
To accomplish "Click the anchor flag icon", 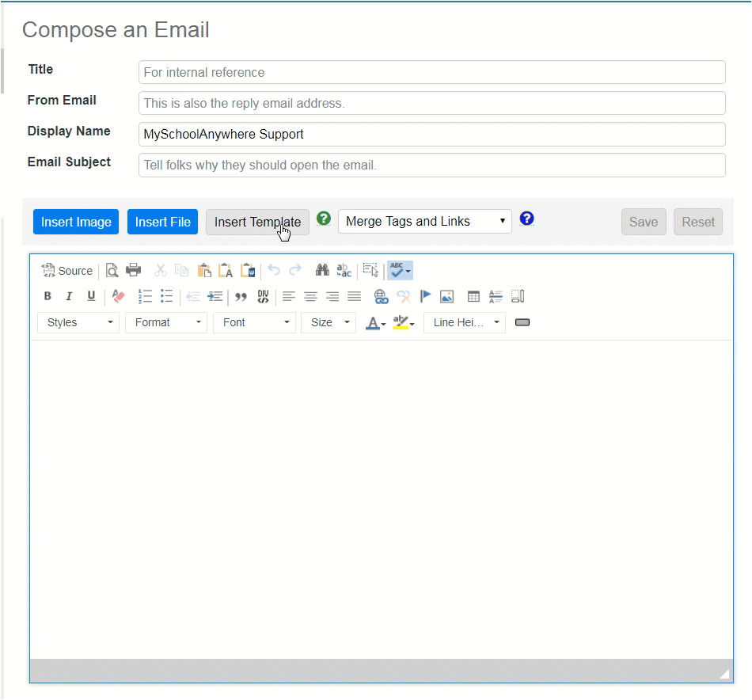I will pos(425,296).
